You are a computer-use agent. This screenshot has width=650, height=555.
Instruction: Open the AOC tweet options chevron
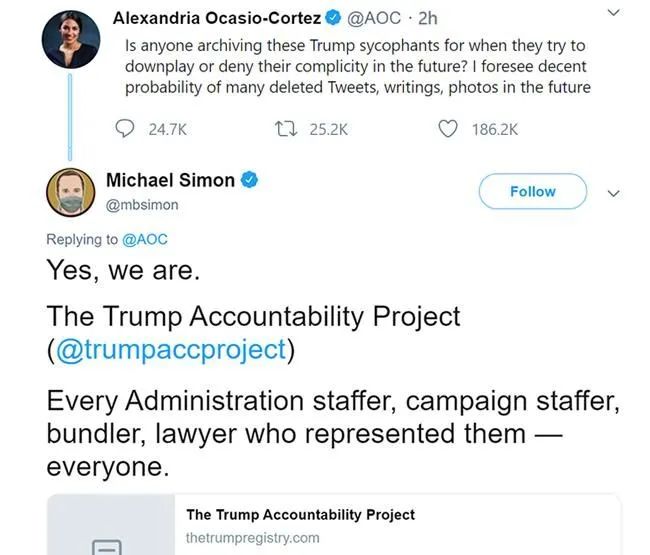[614, 12]
